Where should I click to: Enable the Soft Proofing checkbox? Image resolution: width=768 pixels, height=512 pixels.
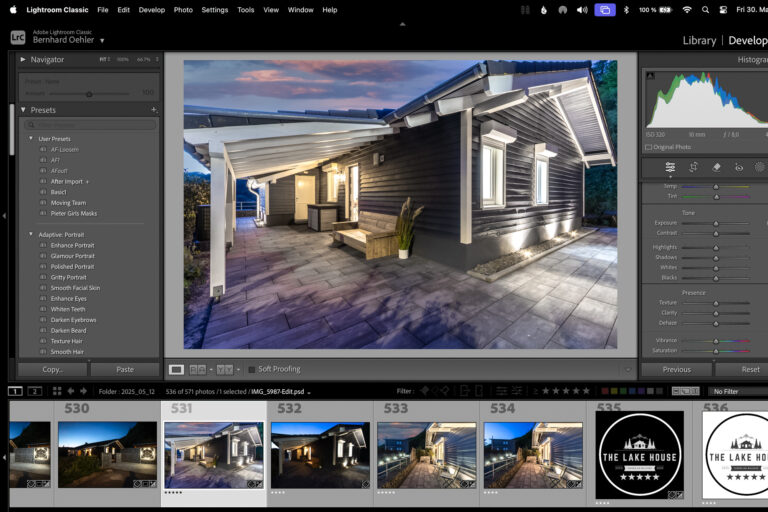coord(252,369)
